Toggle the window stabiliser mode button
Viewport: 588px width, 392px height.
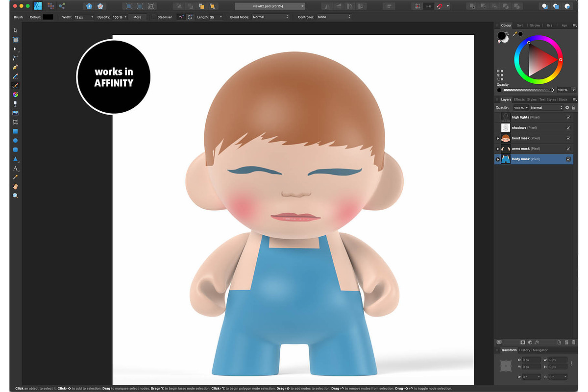coord(190,17)
